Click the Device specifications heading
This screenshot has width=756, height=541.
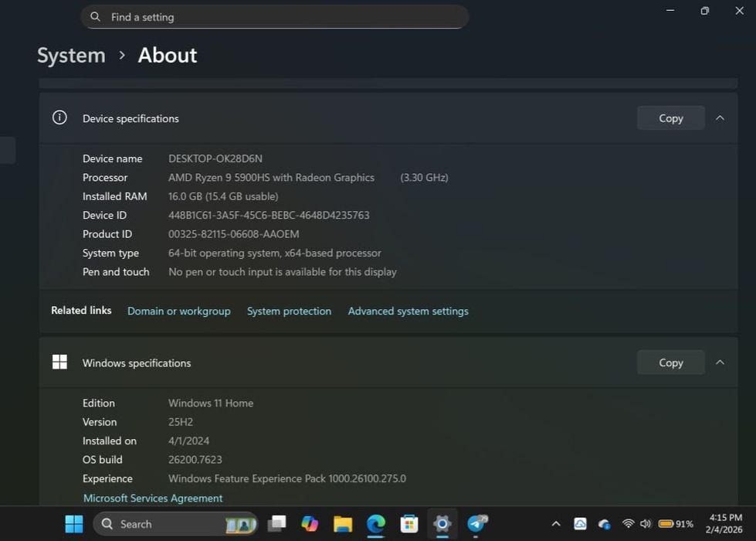(131, 118)
